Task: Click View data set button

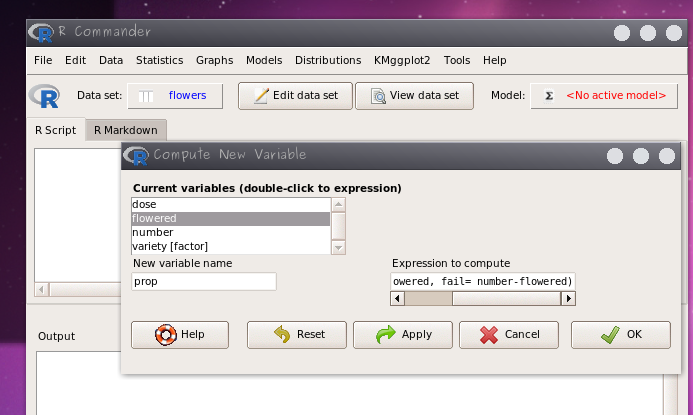Action: (x=413, y=96)
